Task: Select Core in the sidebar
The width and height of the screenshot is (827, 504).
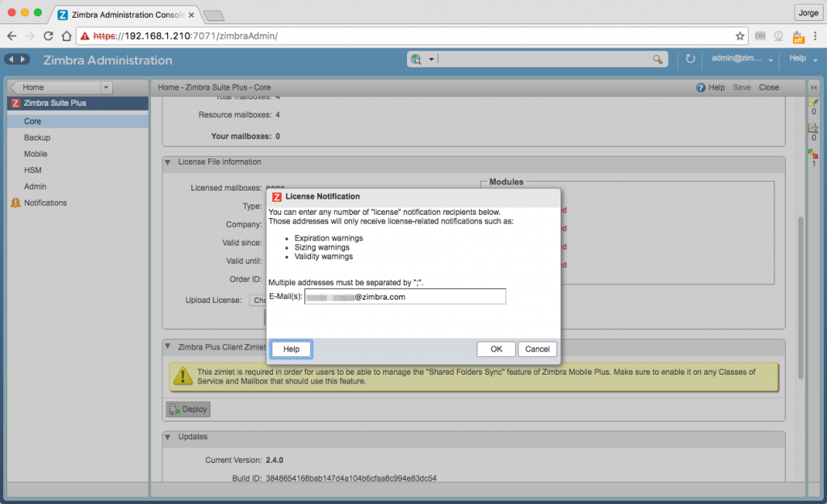Action: coord(78,121)
